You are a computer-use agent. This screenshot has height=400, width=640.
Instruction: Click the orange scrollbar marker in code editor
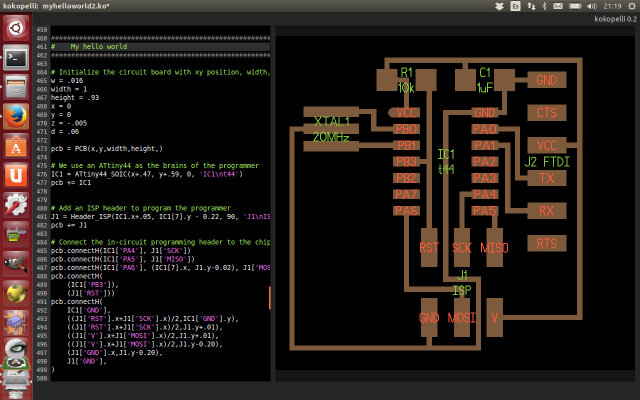click(x=269, y=298)
